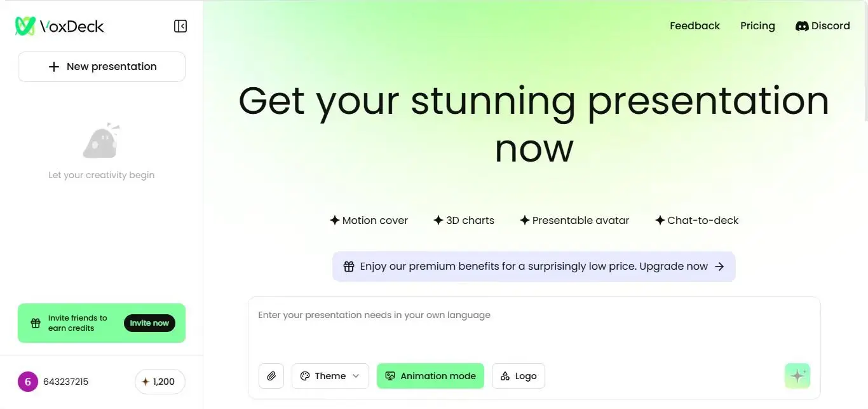The image size is (868, 409).
Task: Open the Logo options
Action: (518, 376)
